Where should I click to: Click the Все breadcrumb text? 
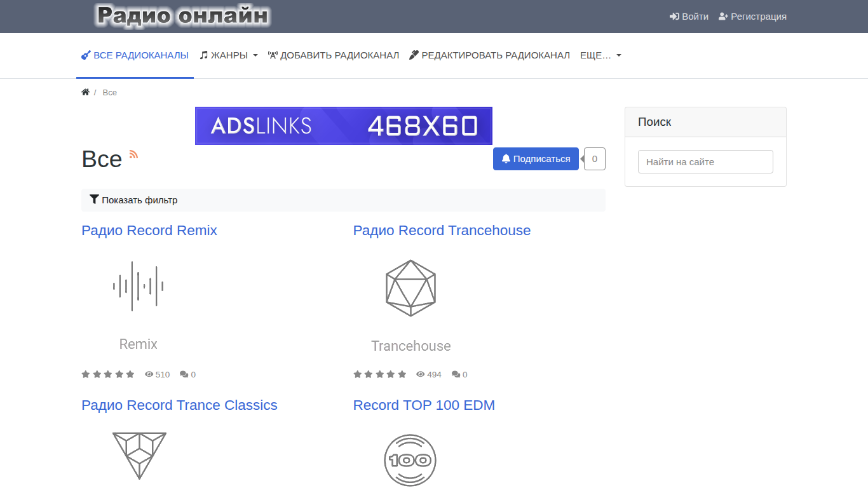110,93
